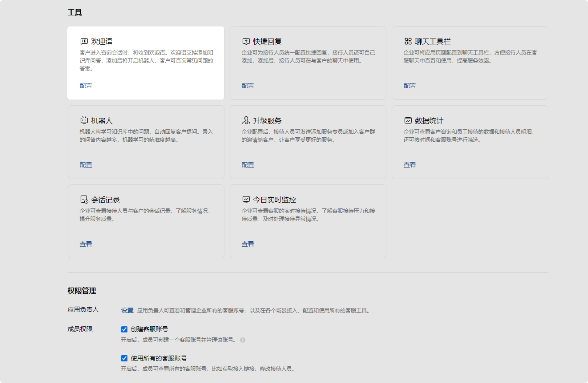Viewport: 588px width, 383px height.
Task: Click the 升级服务 person icon
Action: (x=246, y=120)
